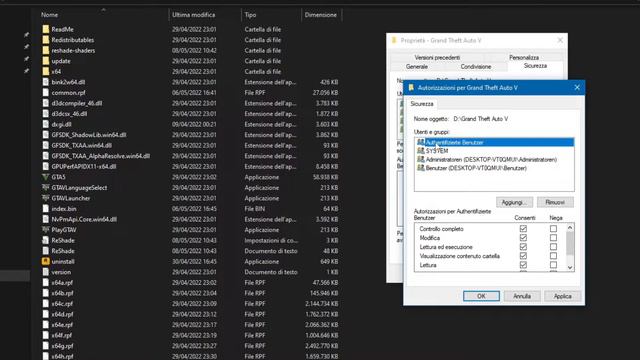Click the uninstall application icon
The image size is (640, 360).
(46, 261)
